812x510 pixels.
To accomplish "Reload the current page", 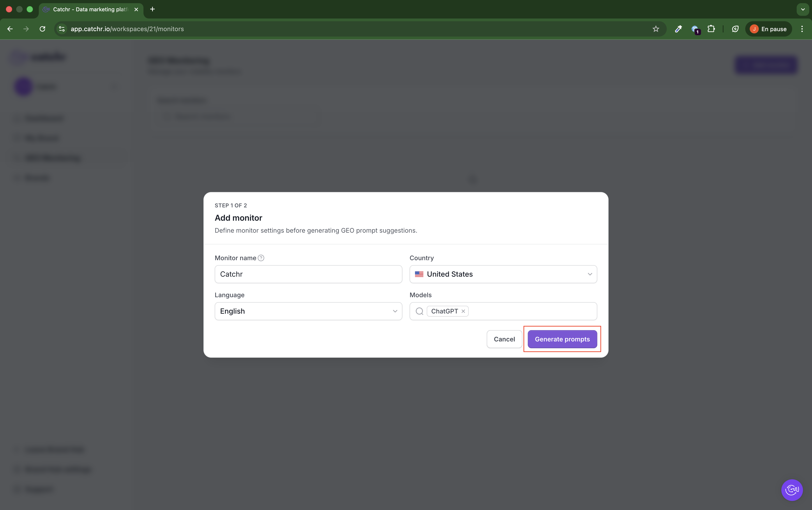I will coord(42,29).
